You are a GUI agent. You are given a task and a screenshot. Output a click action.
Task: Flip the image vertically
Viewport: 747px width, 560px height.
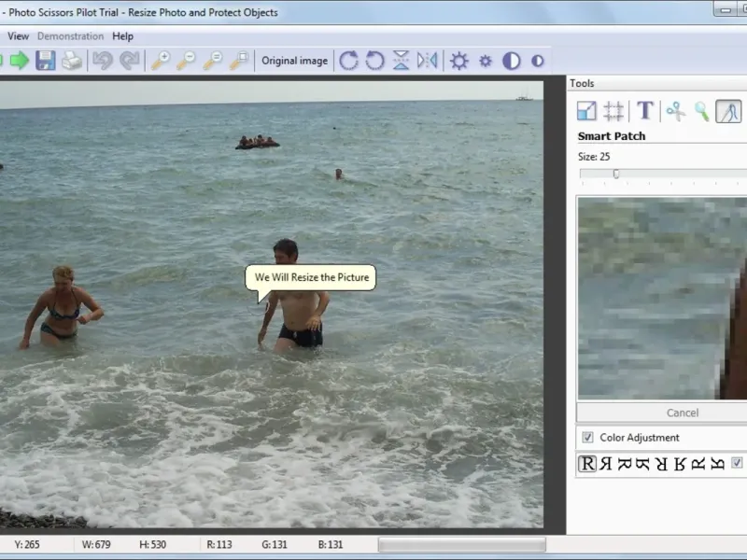[x=401, y=61]
